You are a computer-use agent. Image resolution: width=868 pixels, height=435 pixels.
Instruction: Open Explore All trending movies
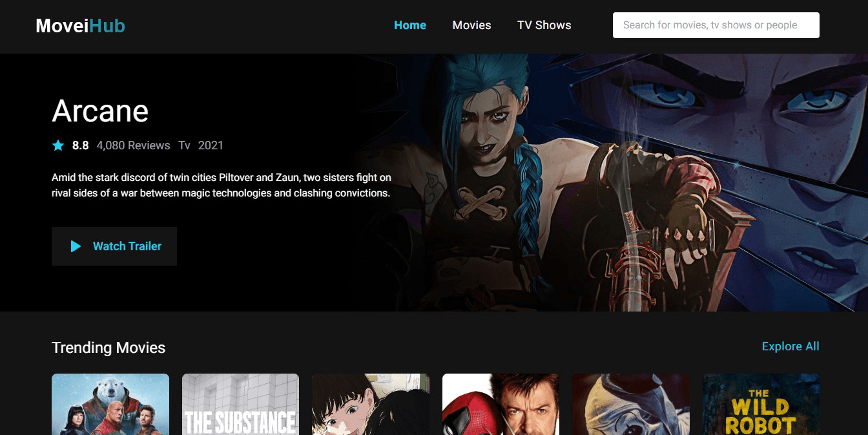[x=790, y=346]
